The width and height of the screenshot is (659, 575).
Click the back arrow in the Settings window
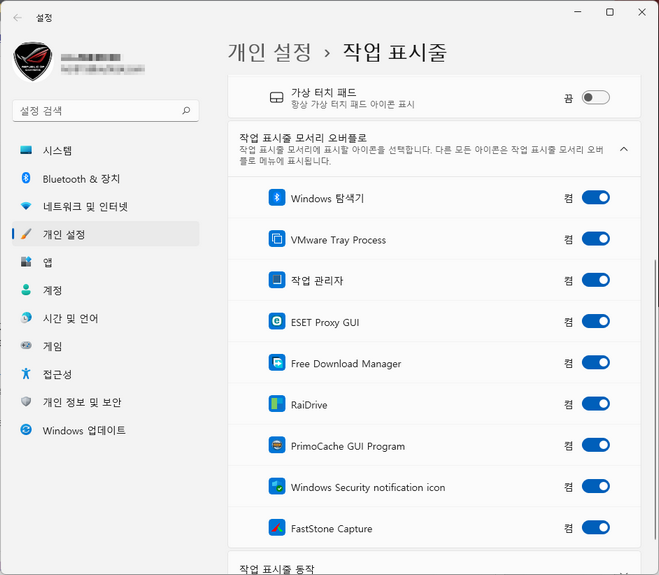[17, 18]
